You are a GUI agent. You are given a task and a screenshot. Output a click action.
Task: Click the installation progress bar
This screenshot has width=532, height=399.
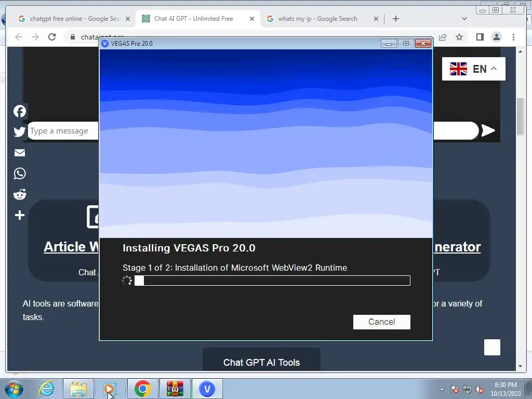pyautogui.click(x=272, y=281)
